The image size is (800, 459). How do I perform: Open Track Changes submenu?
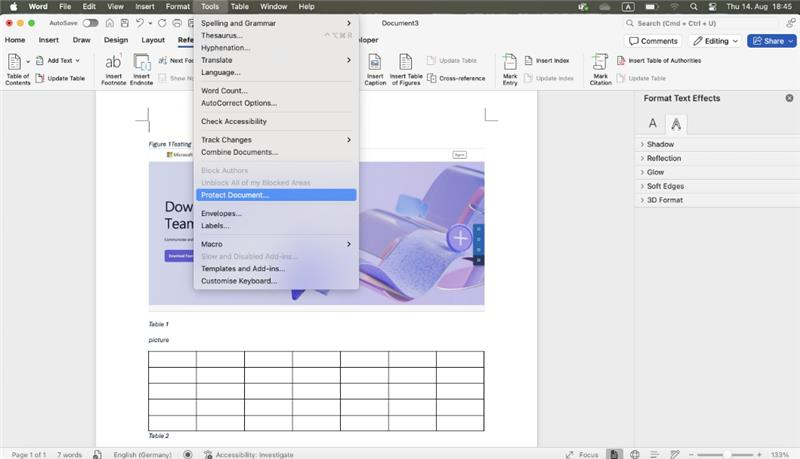[x=276, y=140]
